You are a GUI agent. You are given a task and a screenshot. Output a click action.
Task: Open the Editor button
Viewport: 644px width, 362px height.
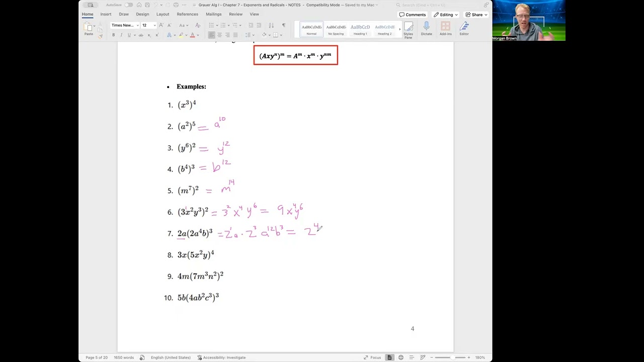[x=464, y=29]
